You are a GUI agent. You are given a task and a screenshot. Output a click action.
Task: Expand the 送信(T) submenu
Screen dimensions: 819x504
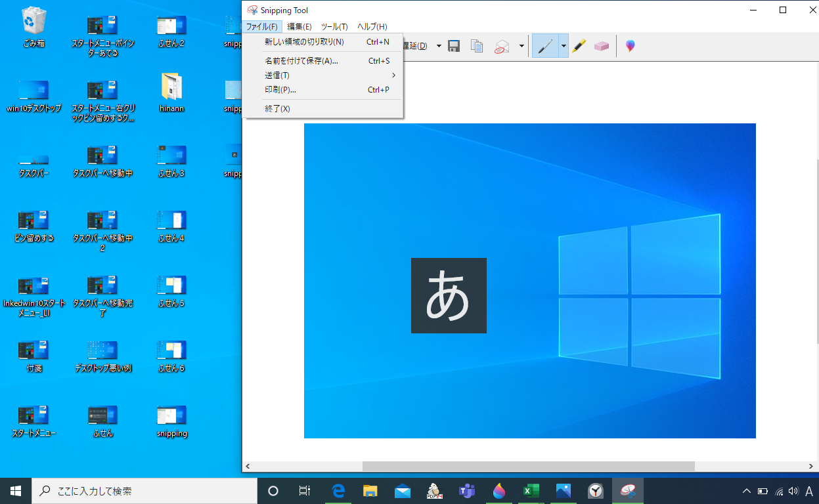(x=324, y=75)
